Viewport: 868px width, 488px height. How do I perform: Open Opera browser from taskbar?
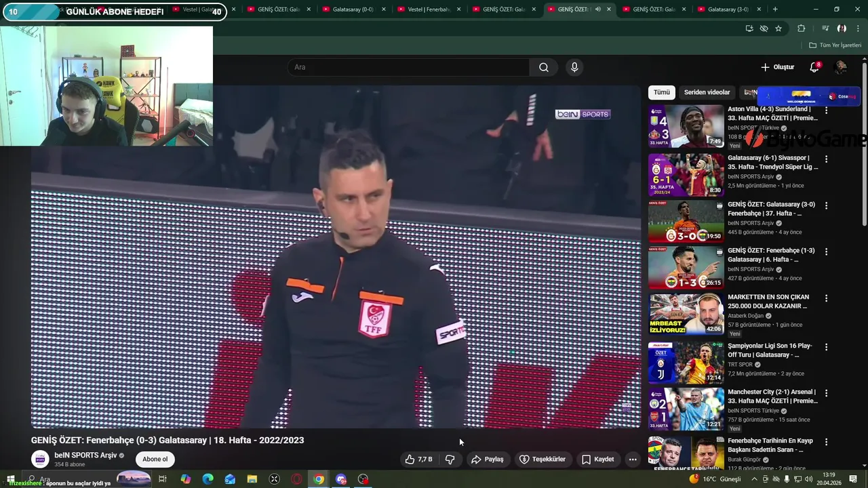[296, 479]
